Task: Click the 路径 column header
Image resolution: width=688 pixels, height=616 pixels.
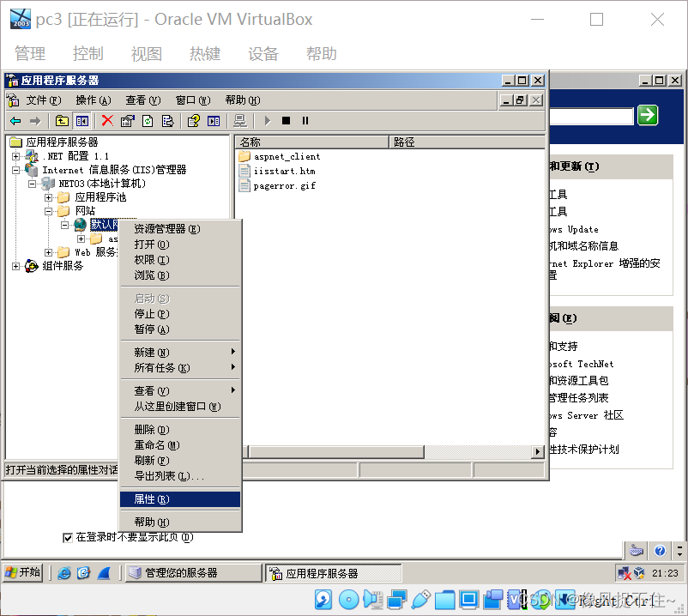Action: [x=467, y=142]
